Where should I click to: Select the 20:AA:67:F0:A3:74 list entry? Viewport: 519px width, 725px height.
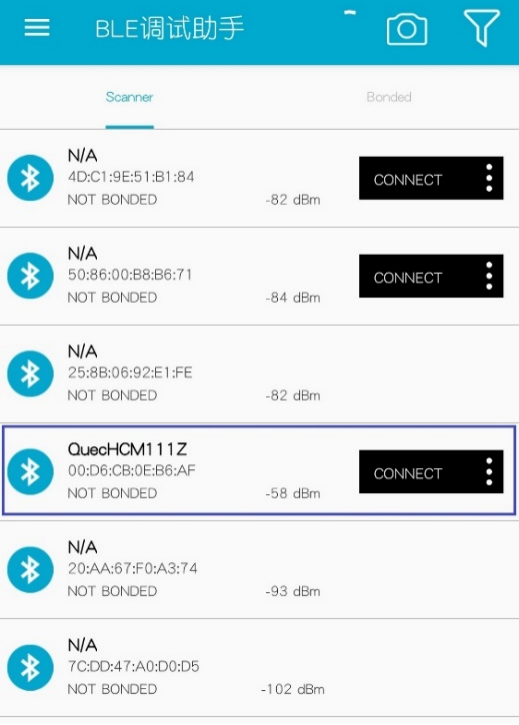coord(260,570)
